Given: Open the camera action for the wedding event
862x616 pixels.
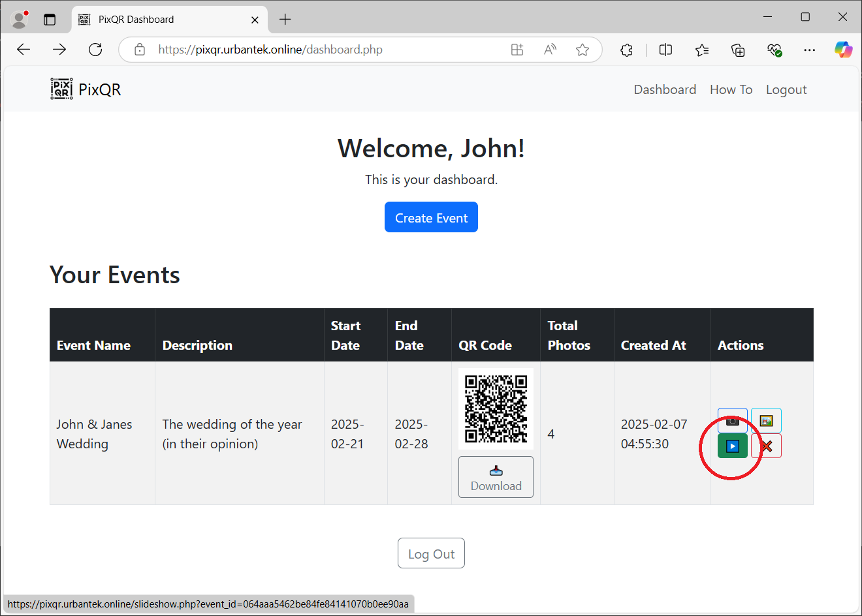Looking at the screenshot, I should click(x=732, y=420).
